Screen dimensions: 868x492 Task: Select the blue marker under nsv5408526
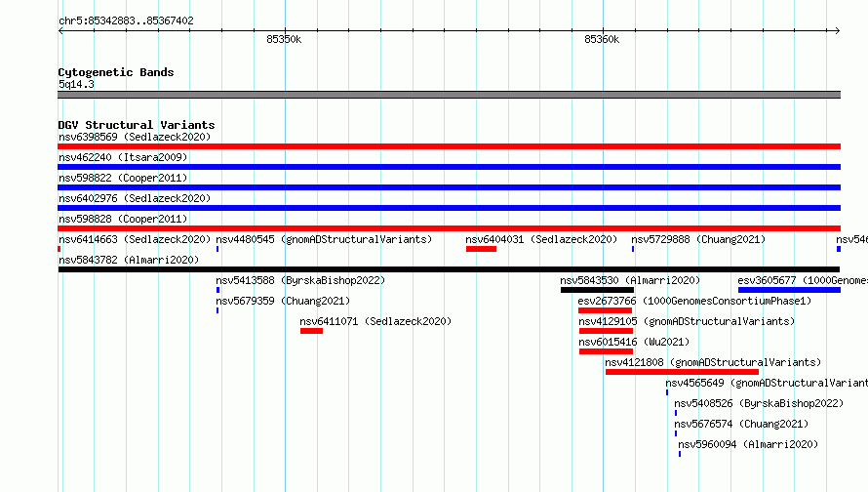(676, 413)
